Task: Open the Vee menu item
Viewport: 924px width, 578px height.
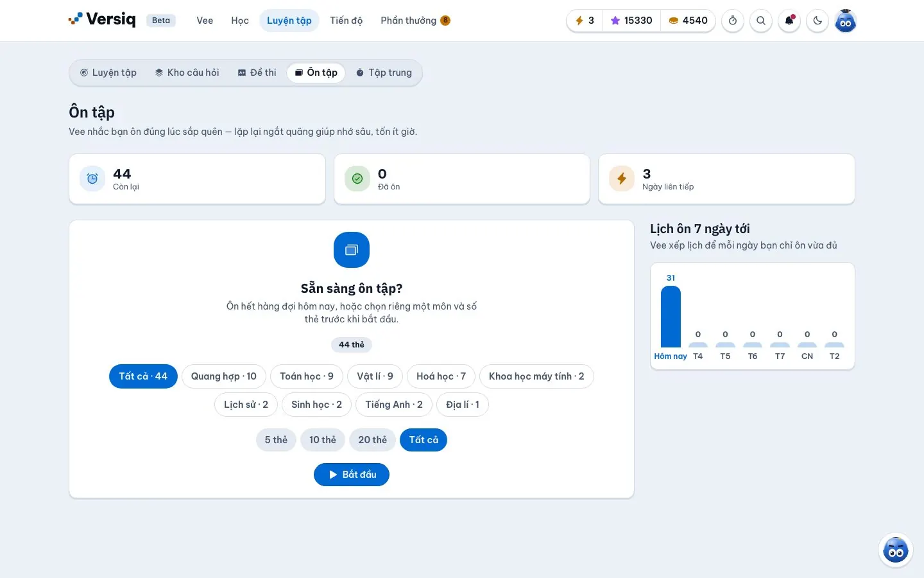Action: click(x=205, y=21)
